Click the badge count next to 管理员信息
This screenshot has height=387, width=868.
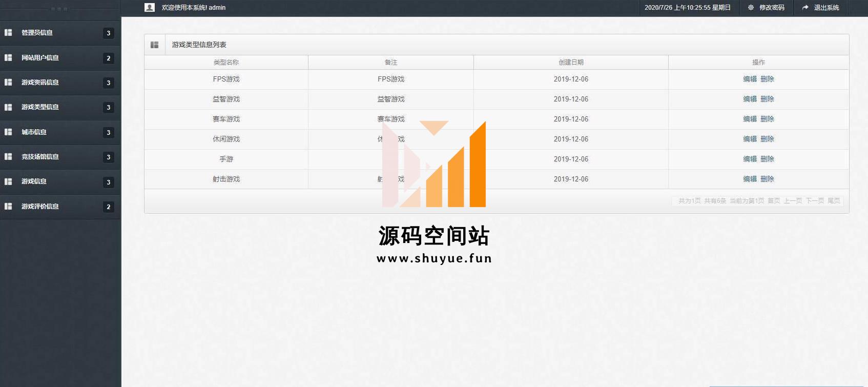click(108, 33)
